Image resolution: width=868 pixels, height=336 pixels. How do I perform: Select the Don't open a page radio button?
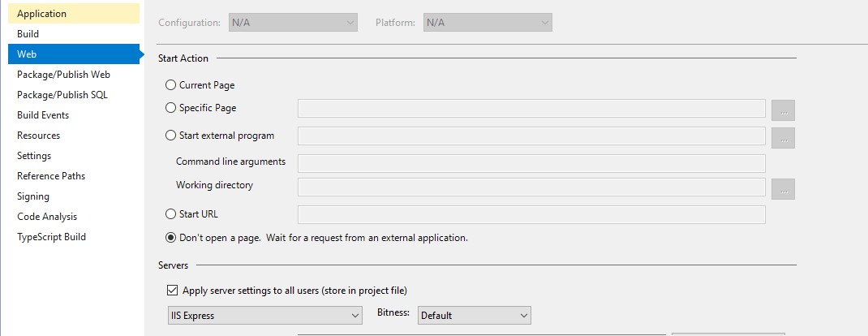(171, 238)
